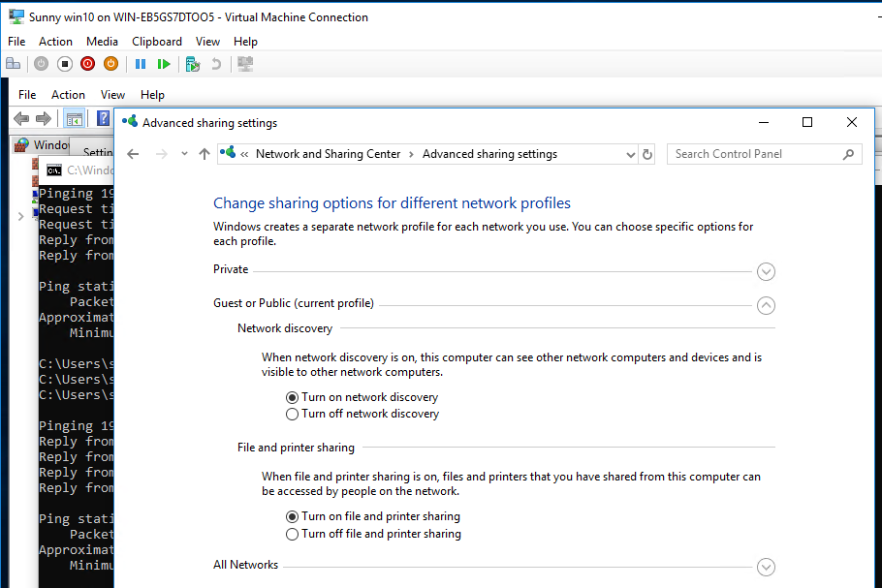Screen dimensions: 882x588
Task: Open the VM Connection Action menu
Action: pos(55,42)
